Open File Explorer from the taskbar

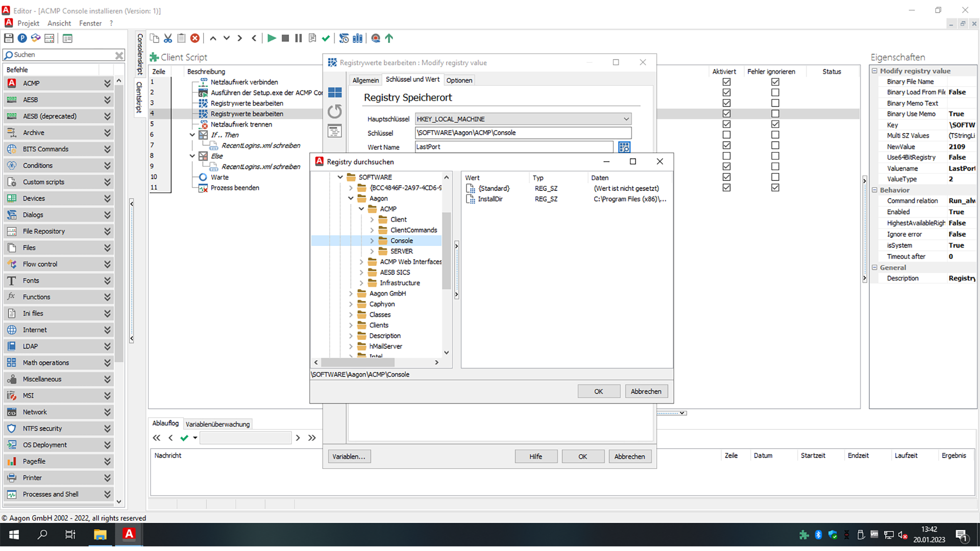pyautogui.click(x=100, y=535)
